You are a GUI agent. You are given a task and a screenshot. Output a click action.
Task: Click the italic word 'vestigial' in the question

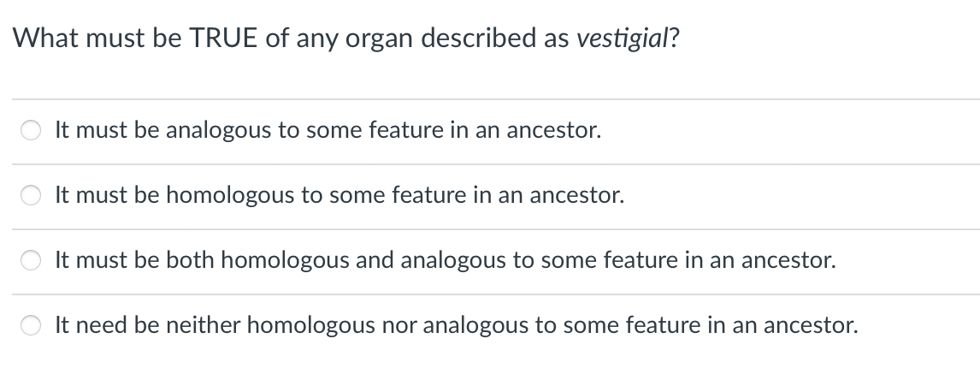[x=621, y=39]
